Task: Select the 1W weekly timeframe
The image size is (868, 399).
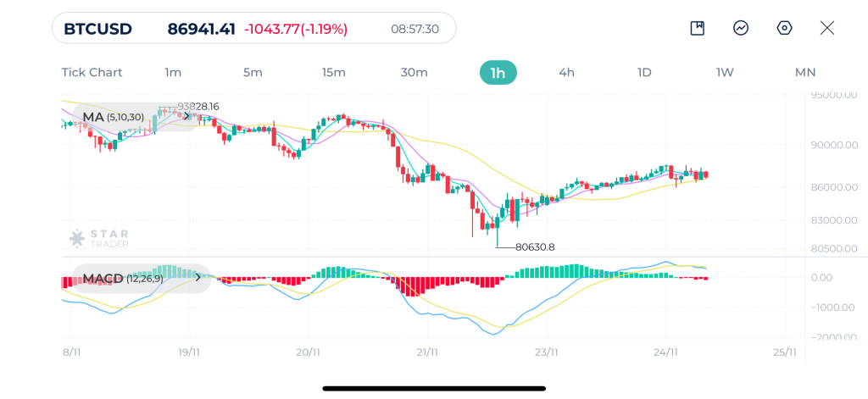Action: pyautogui.click(x=725, y=73)
